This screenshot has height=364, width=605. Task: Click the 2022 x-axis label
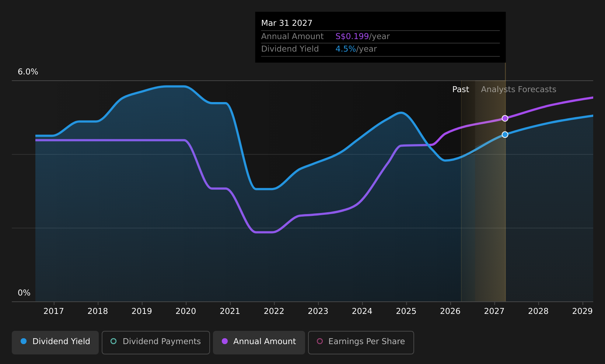[274, 311]
